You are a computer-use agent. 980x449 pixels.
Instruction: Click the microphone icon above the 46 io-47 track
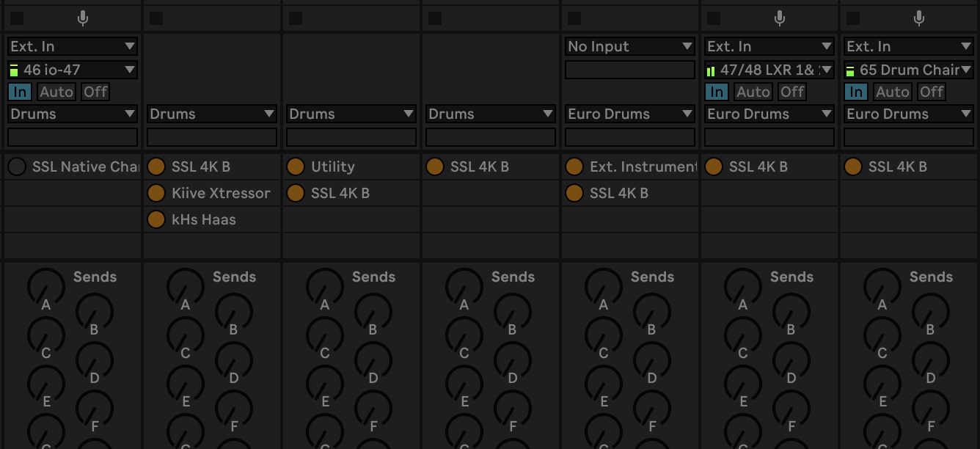coord(83,18)
